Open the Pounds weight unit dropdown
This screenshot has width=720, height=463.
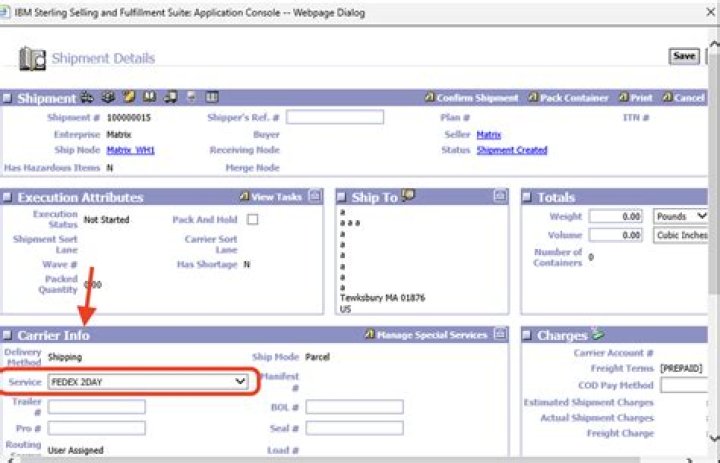pos(681,216)
